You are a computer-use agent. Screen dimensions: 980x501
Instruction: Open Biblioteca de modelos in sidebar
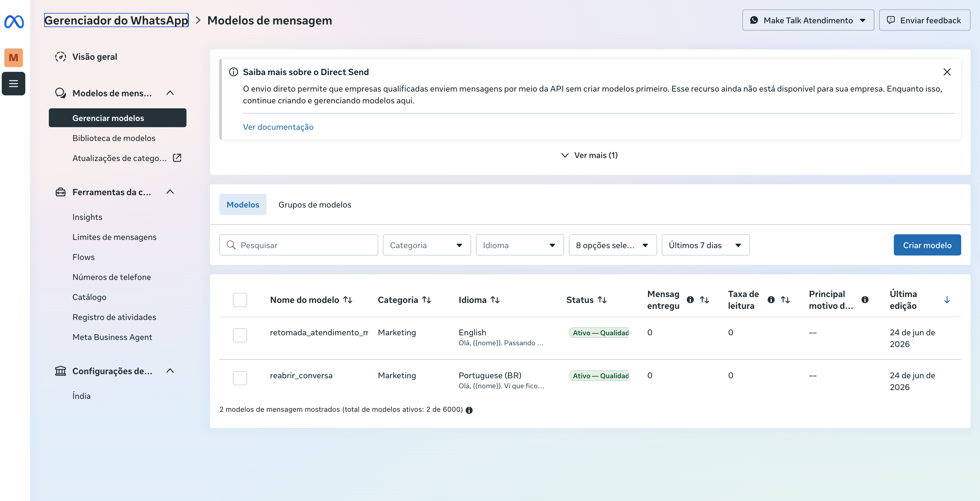tap(114, 138)
